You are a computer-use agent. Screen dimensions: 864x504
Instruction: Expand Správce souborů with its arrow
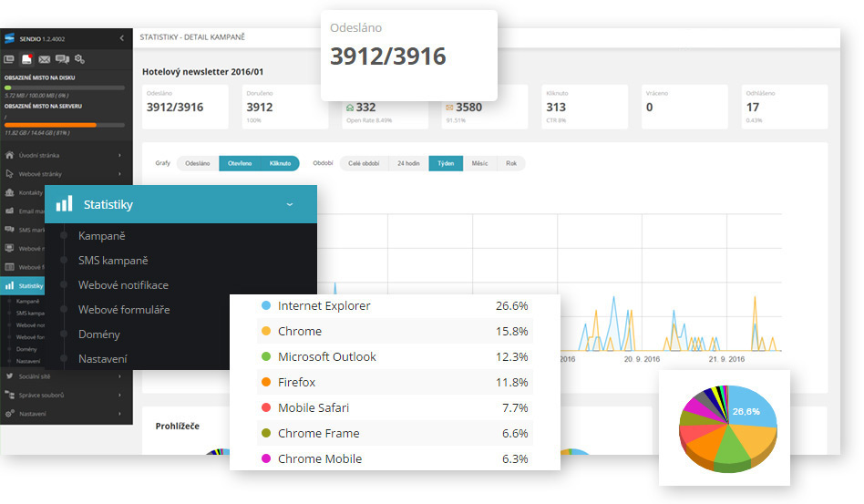119,395
